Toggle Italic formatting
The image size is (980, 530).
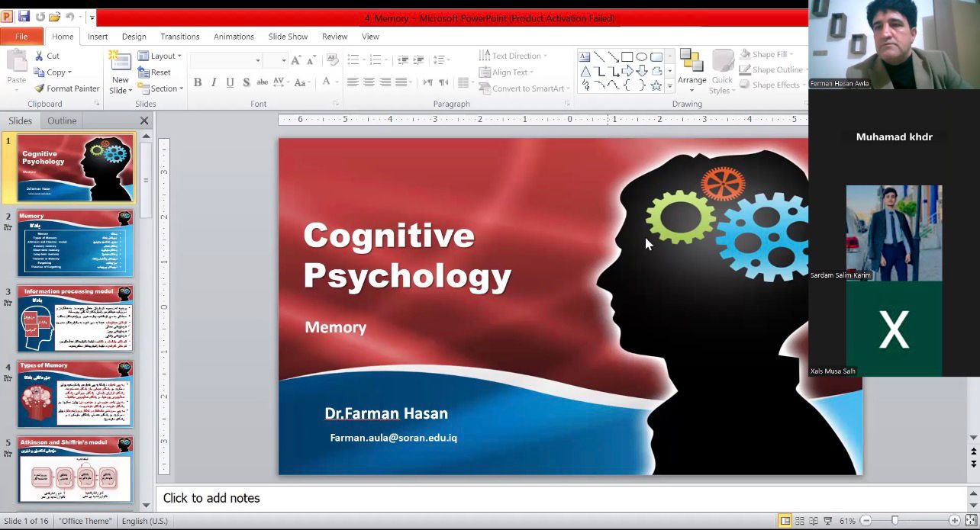point(214,82)
